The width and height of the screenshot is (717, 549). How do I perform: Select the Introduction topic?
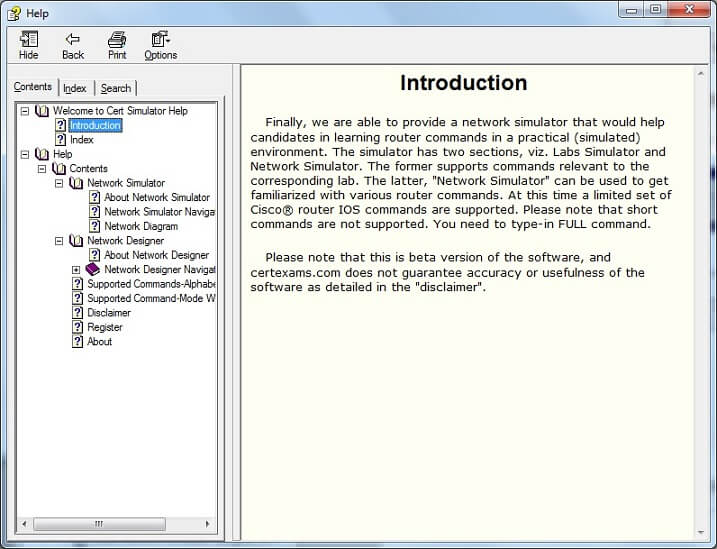tap(95, 125)
